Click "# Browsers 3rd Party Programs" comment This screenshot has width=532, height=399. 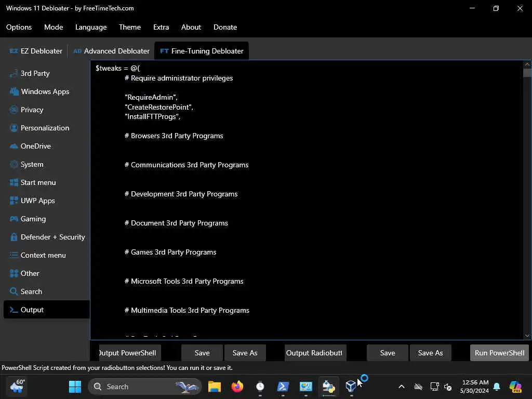[174, 136]
